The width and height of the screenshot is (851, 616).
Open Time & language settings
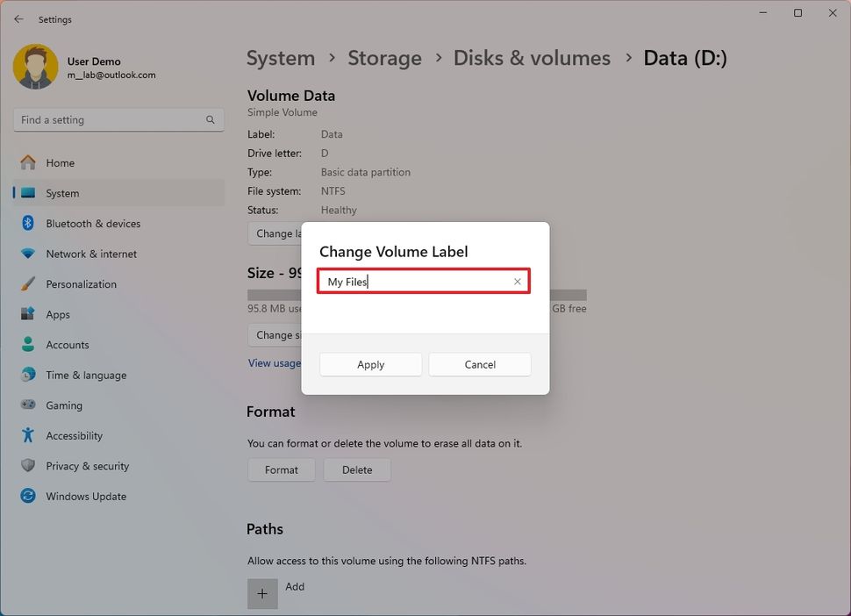(x=86, y=375)
